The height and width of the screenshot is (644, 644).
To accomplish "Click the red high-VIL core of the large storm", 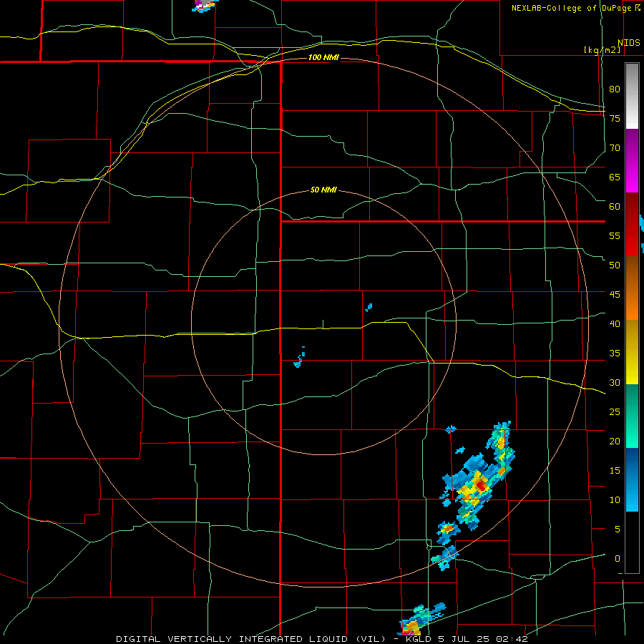I will tap(482, 487).
